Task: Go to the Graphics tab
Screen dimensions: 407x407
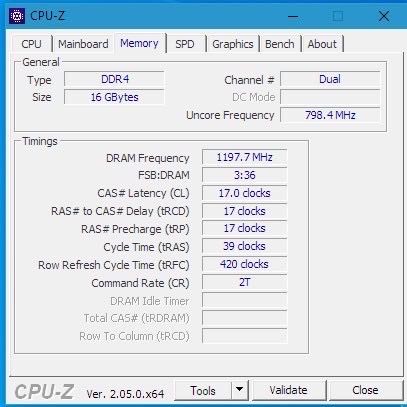Action: tap(233, 44)
